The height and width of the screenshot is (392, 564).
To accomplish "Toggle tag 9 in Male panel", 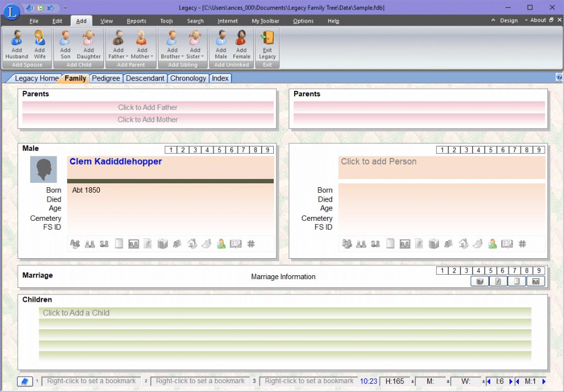I will pyautogui.click(x=267, y=150).
